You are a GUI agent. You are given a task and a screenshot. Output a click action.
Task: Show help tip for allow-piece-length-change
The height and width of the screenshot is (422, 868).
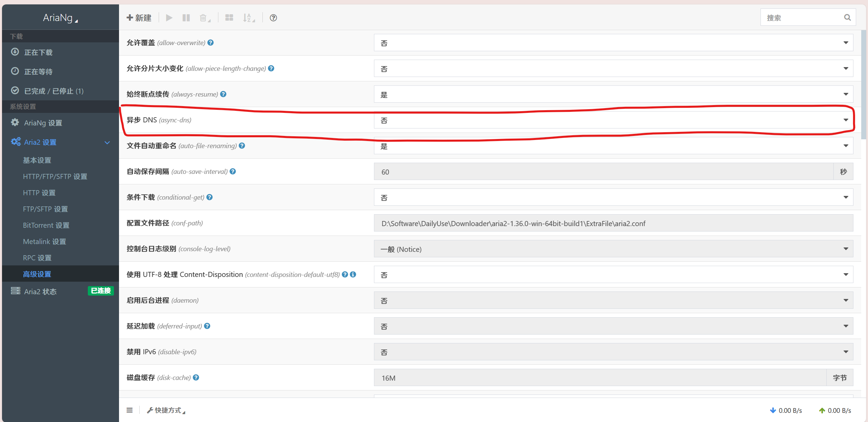pos(271,68)
